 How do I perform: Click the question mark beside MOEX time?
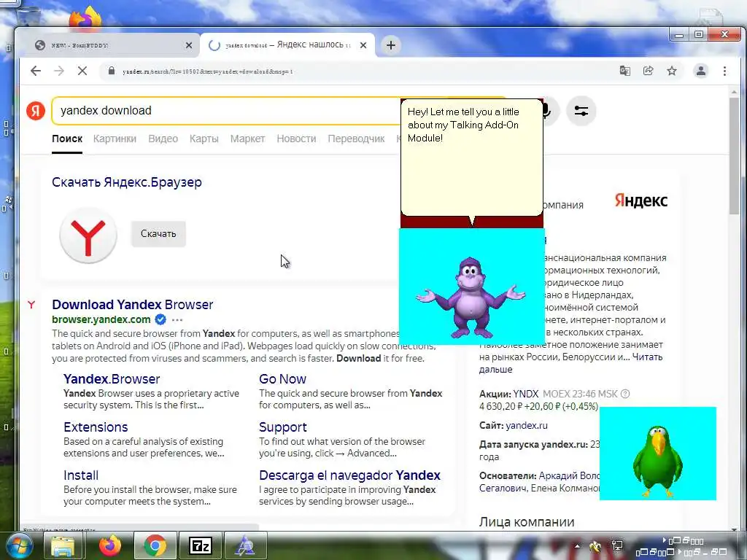625,394
